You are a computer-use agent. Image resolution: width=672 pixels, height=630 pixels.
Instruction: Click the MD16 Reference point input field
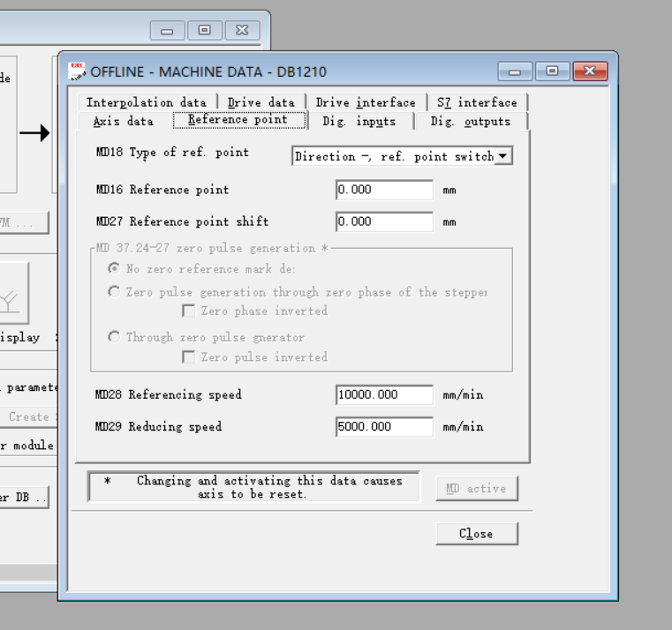(384, 190)
